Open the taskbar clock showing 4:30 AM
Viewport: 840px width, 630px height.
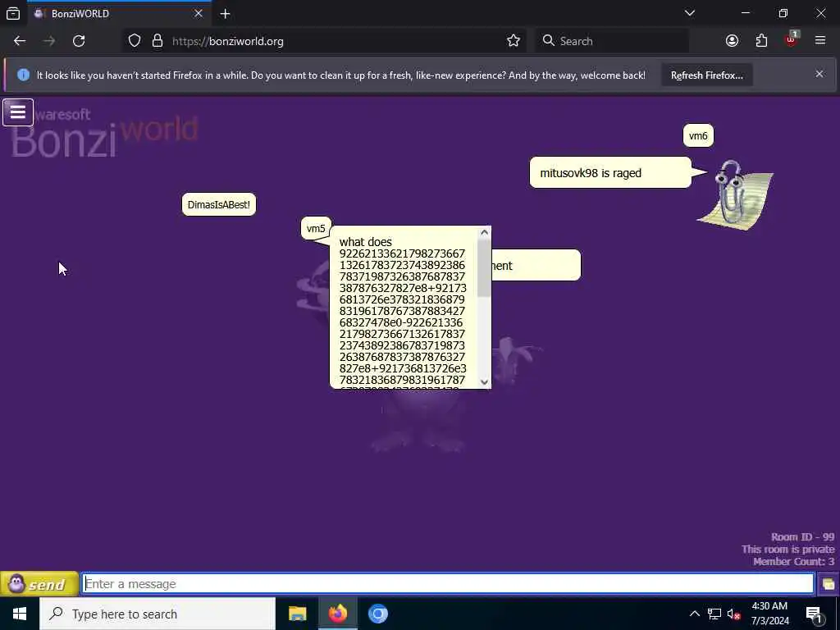click(769, 614)
